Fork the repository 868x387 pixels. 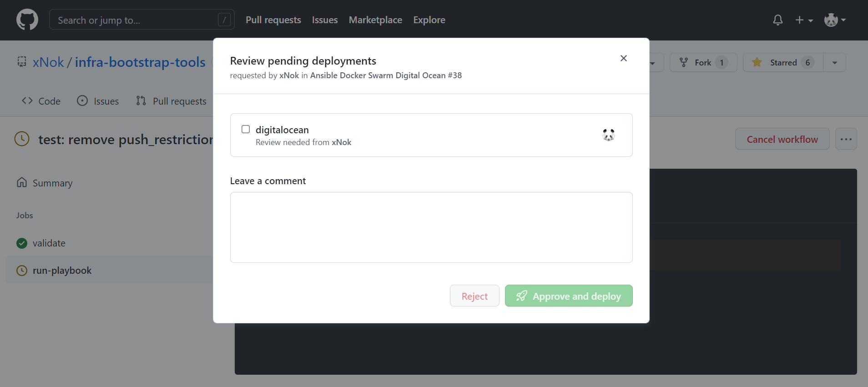pos(703,62)
